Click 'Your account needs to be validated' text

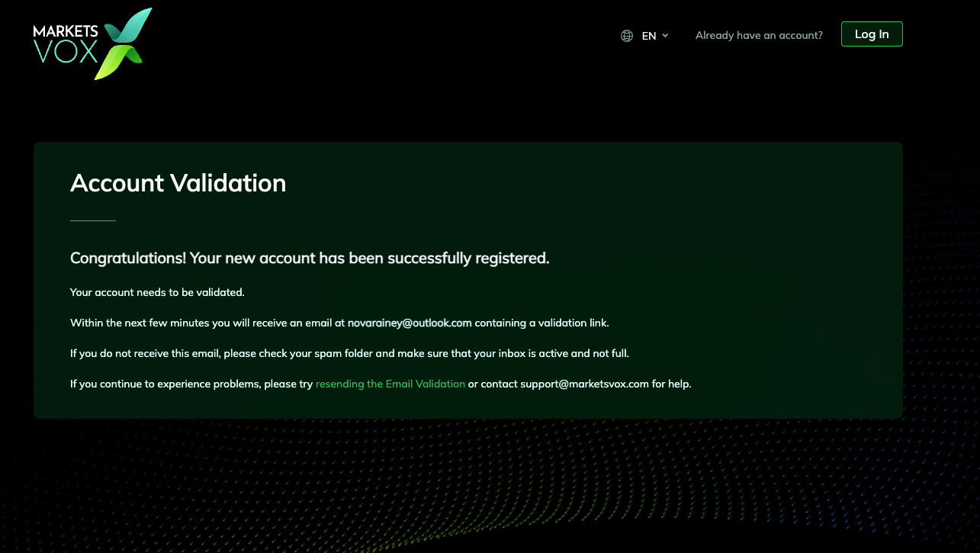[157, 292]
